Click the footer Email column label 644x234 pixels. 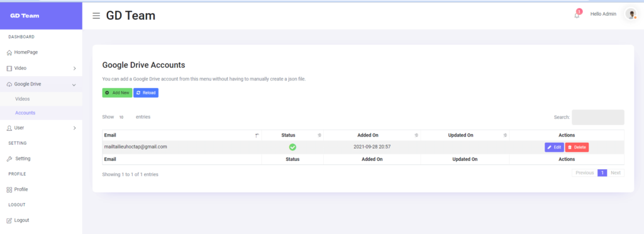pos(110,159)
